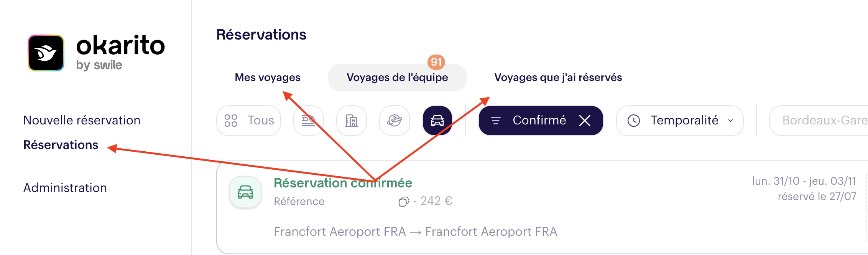Click the filter lines icon beside Confirmé
The height and width of the screenshot is (255, 868).
coord(496,121)
